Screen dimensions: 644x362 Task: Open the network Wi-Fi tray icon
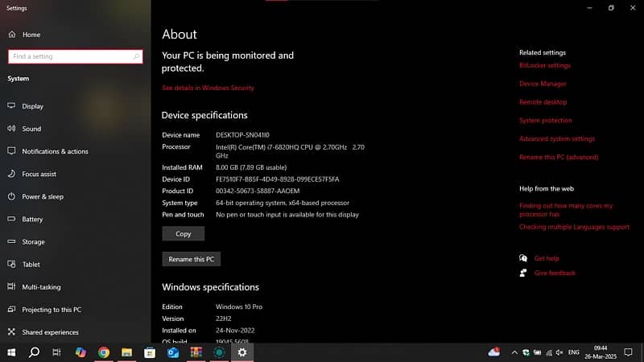coord(549,352)
